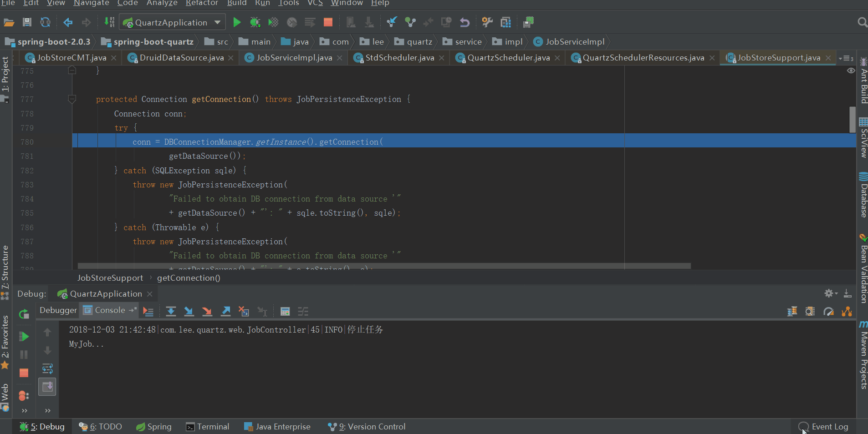Open the Terminal tool window

(208, 427)
